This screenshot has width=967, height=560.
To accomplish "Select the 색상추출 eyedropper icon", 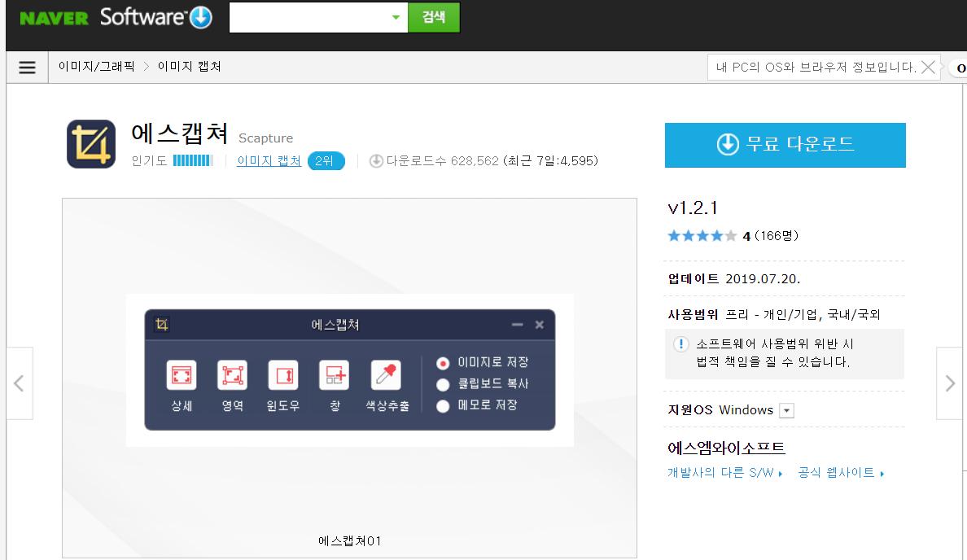I will pyautogui.click(x=386, y=375).
